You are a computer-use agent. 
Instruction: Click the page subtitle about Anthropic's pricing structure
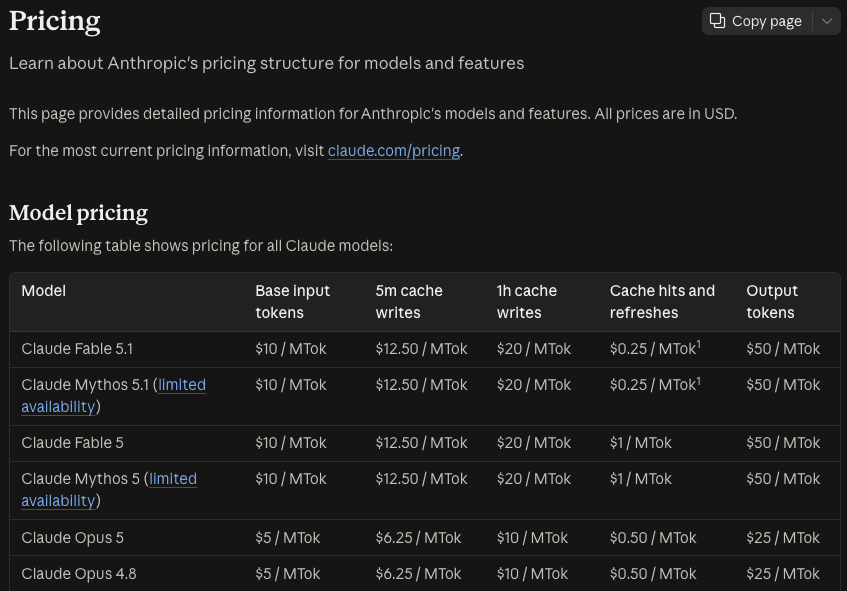click(x=266, y=63)
